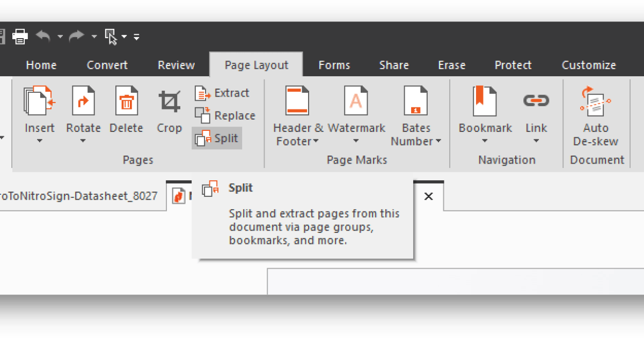Switch to the Home tab
644x338 pixels.
pyautogui.click(x=41, y=65)
